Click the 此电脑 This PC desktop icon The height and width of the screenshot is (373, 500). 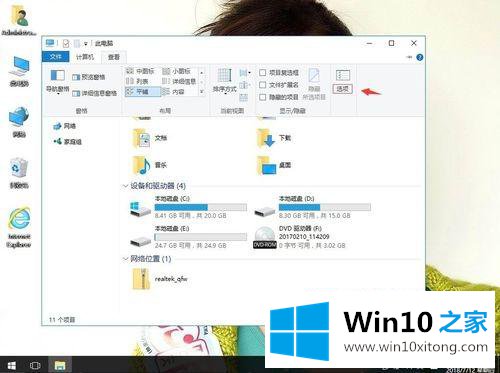[x=19, y=71]
